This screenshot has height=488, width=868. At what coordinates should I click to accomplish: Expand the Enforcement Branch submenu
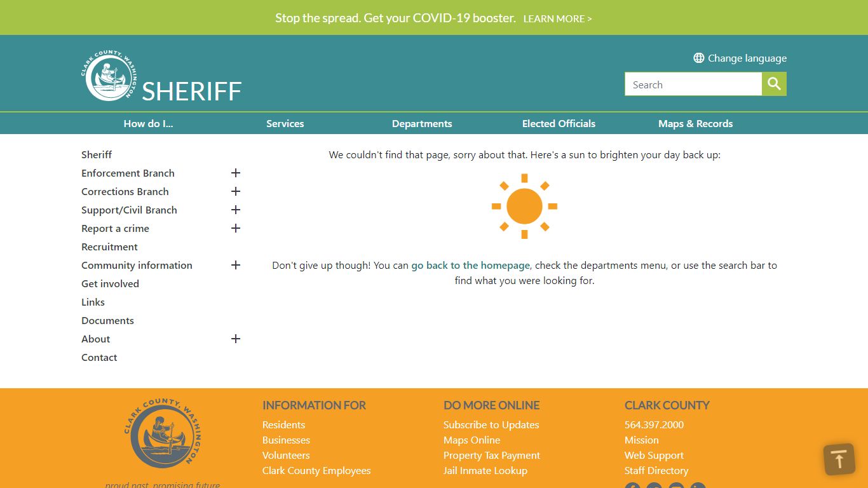(236, 173)
